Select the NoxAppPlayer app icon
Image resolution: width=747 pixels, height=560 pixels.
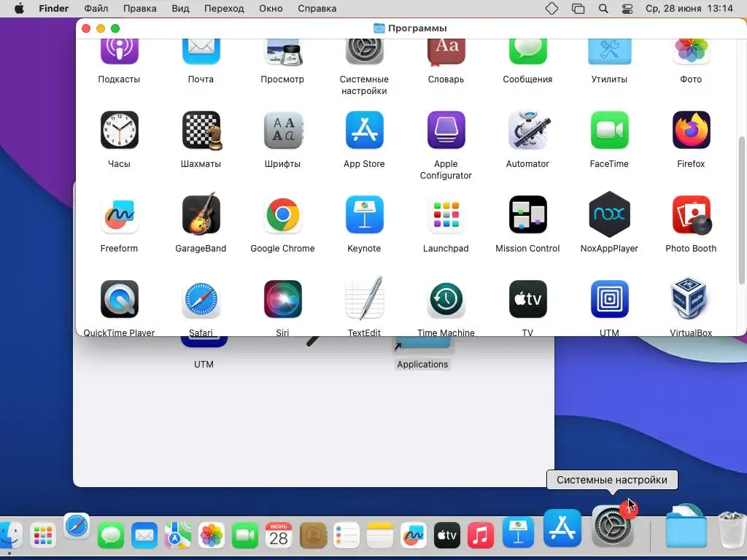coord(609,214)
